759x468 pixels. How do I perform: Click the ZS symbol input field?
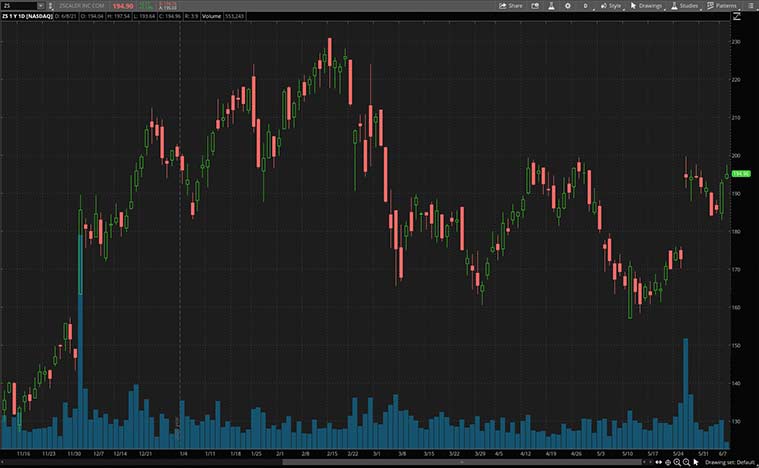(x=19, y=5)
